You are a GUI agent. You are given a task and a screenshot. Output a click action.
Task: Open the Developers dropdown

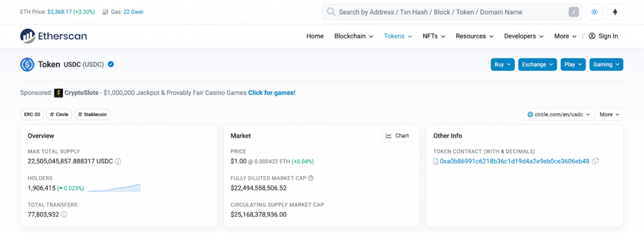click(x=524, y=36)
